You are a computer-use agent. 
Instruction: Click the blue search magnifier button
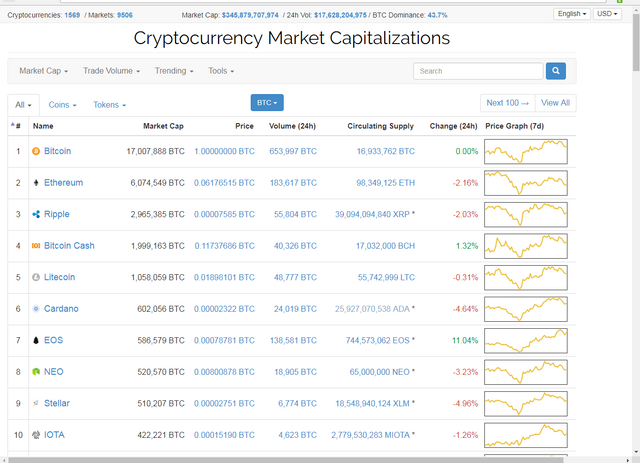556,71
